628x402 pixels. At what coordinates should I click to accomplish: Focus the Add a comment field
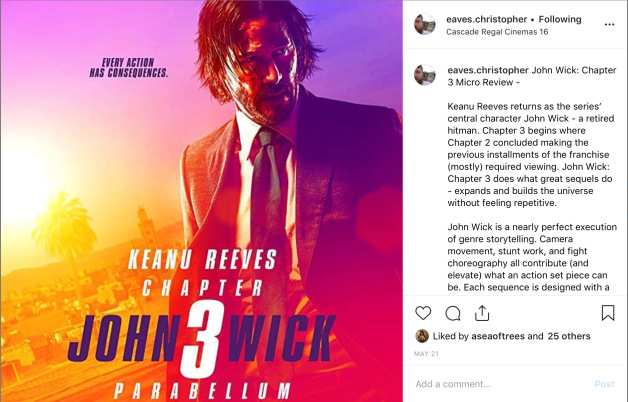[501, 384]
